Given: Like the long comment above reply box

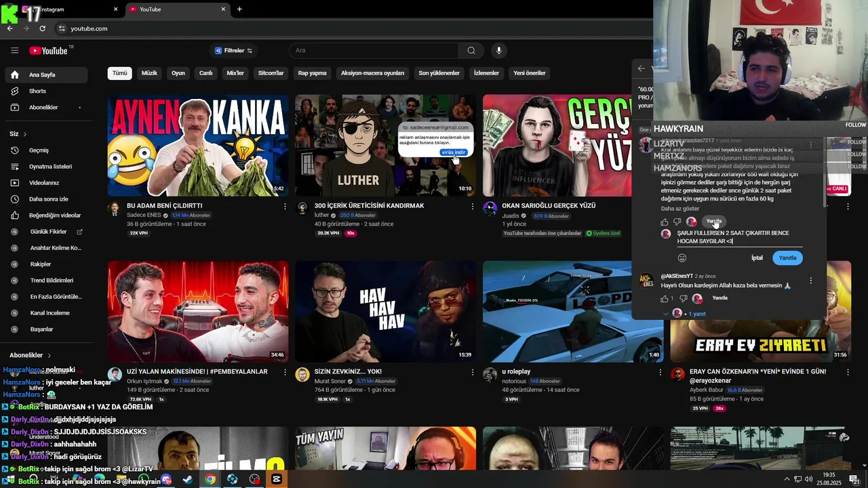Looking at the screenshot, I should 665,222.
